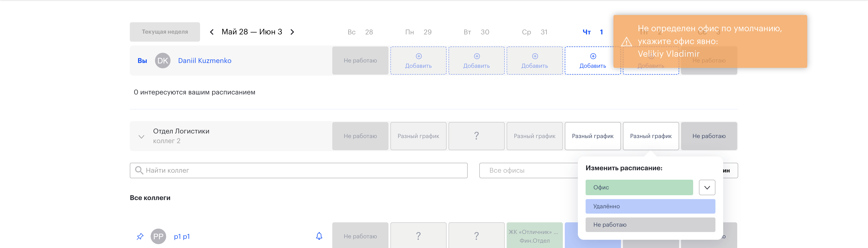Pin colleague p1 p1
Viewport: 868px width, 248px height.
[140, 237]
